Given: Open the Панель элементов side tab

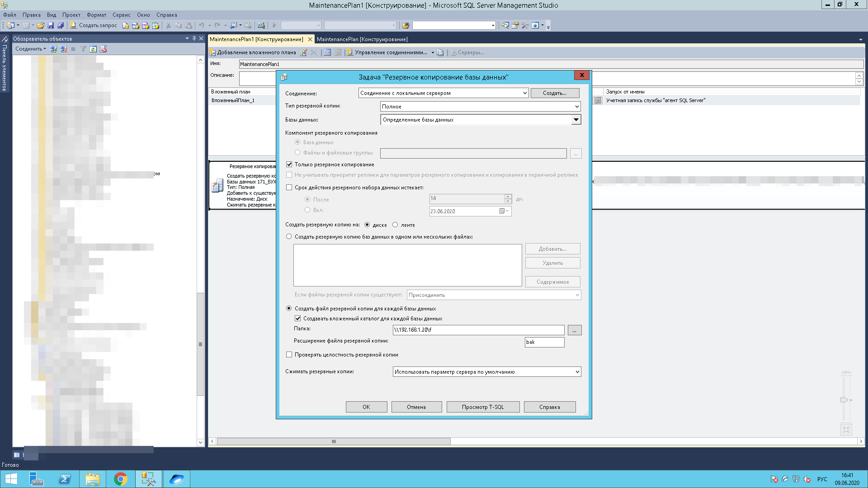Looking at the screenshot, I should pyautogui.click(x=5, y=63).
